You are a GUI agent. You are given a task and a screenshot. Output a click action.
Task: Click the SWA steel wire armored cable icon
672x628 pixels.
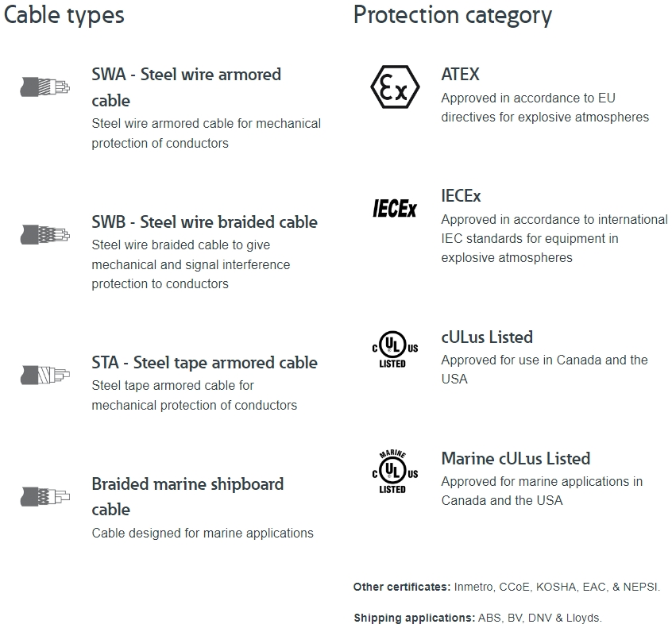click(45, 87)
